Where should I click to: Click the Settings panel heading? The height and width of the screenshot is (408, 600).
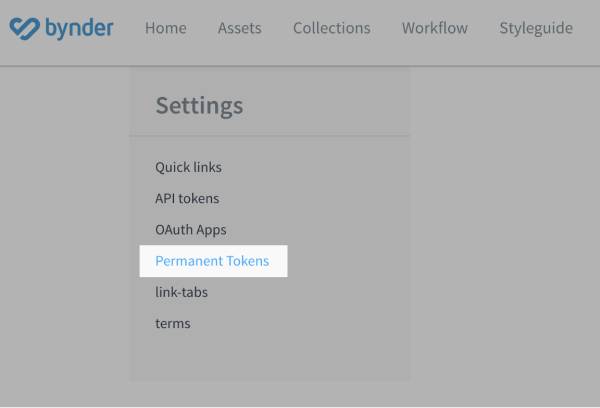tap(199, 105)
